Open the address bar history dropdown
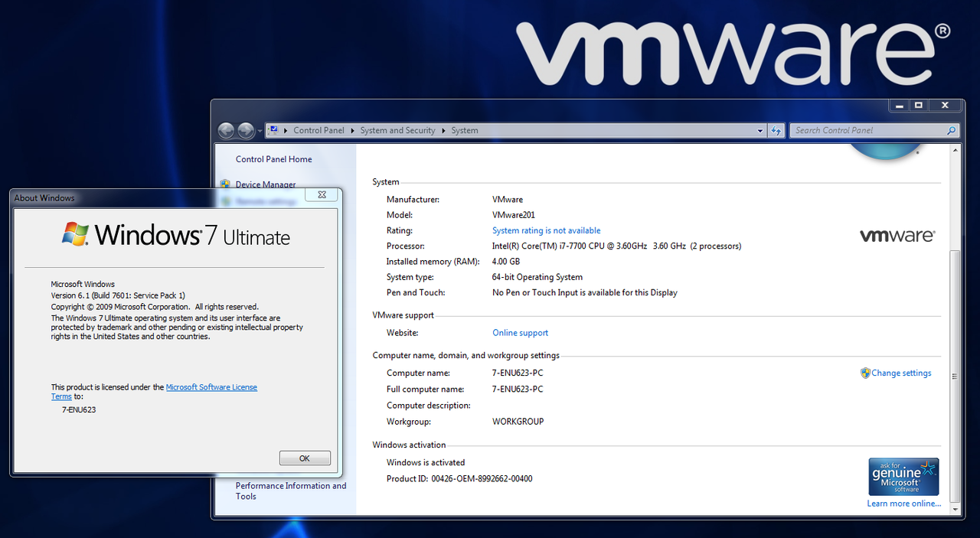This screenshot has width=980, height=538. coord(759,130)
